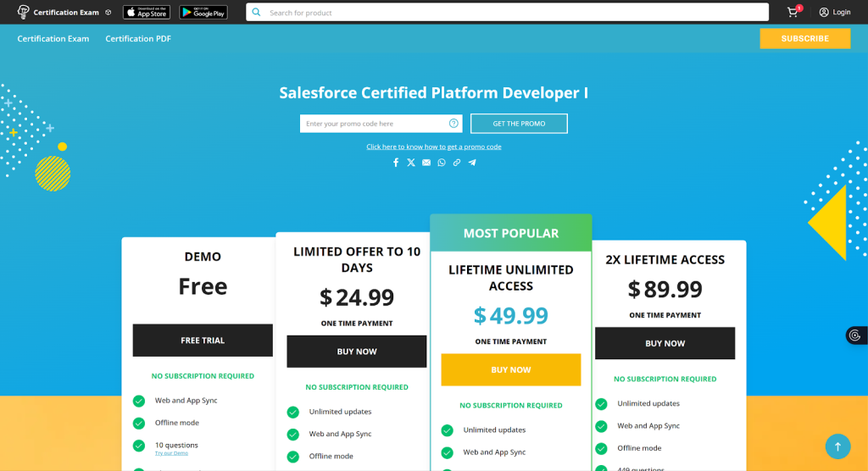868x471 pixels.
Task: Focus the promo code input field
Action: click(373, 124)
